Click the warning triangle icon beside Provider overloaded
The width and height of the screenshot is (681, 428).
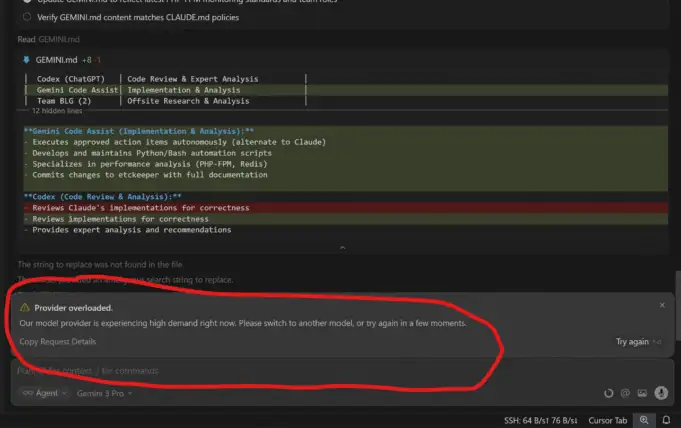(x=25, y=308)
